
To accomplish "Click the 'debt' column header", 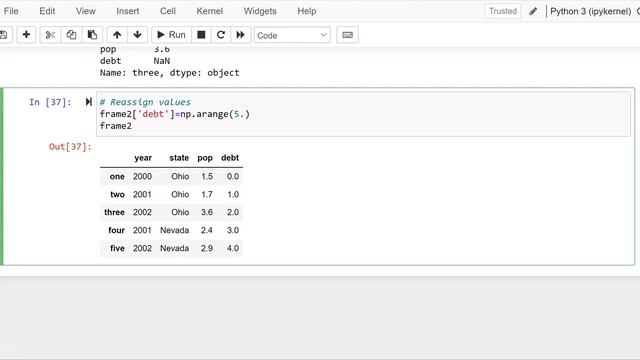I will tap(230, 158).
